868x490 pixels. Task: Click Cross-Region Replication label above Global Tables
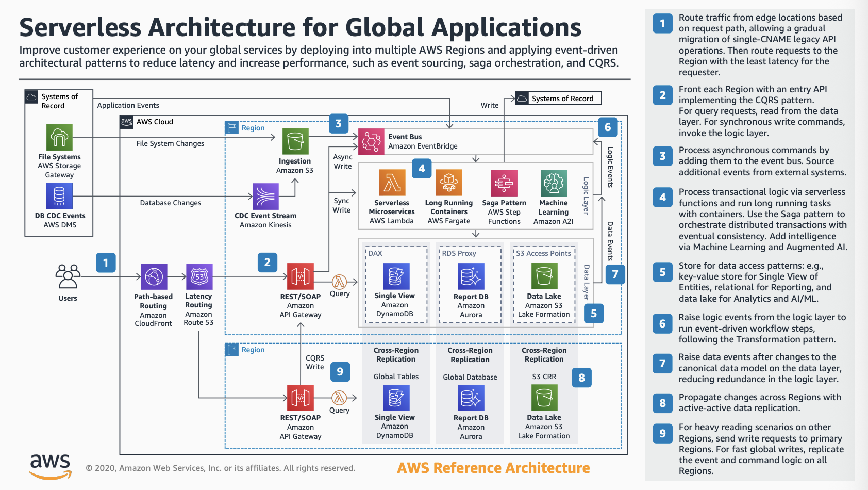pyautogui.click(x=396, y=355)
